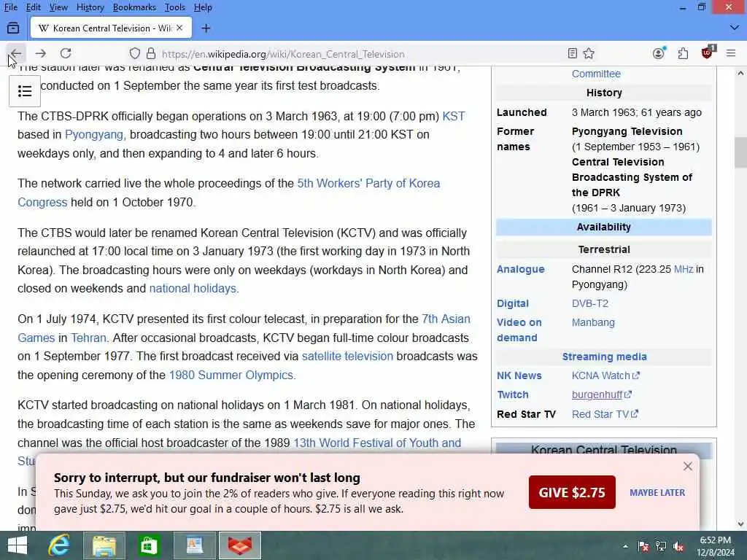747x560 pixels.
Task: Launch Internet Explorer from taskbar
Action: (59, 545)
